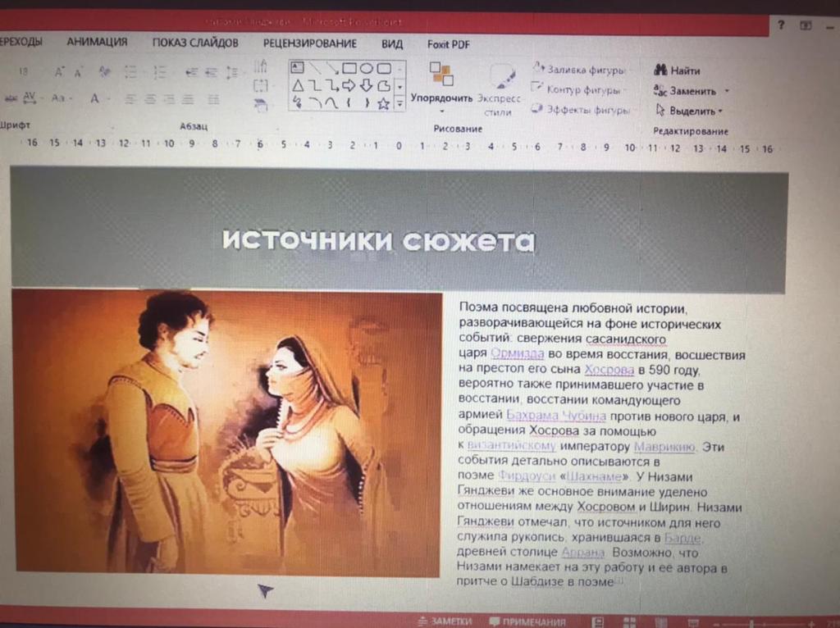Click the Text Direction icon
Viewport: 840px width, 628px height.
point(260,67)
